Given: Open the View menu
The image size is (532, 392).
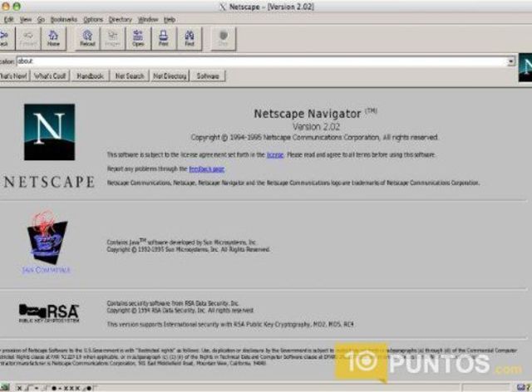Looking at the screenshot, I should (26, 20).
